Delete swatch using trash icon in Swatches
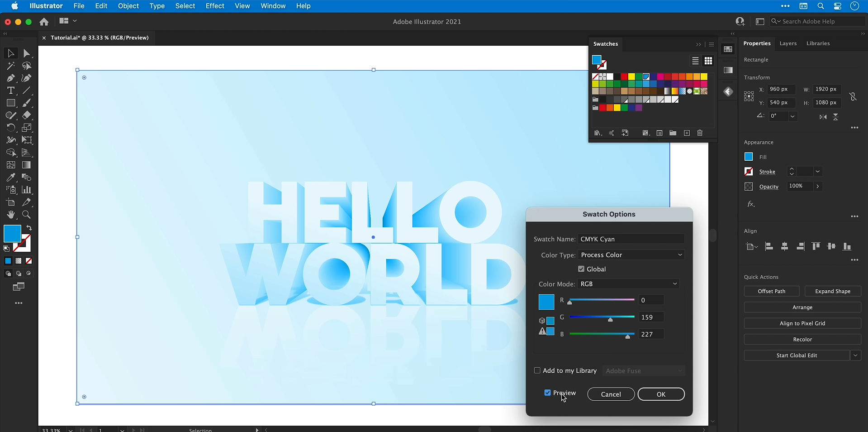The width and height of the screenshot is (868, 432). (700, 133)
